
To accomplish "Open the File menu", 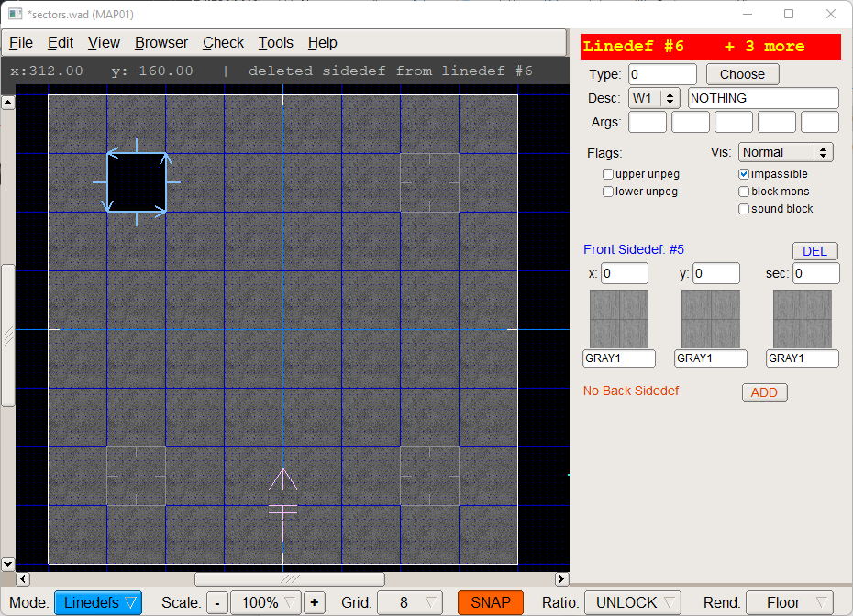I will (x=20, y=42).
